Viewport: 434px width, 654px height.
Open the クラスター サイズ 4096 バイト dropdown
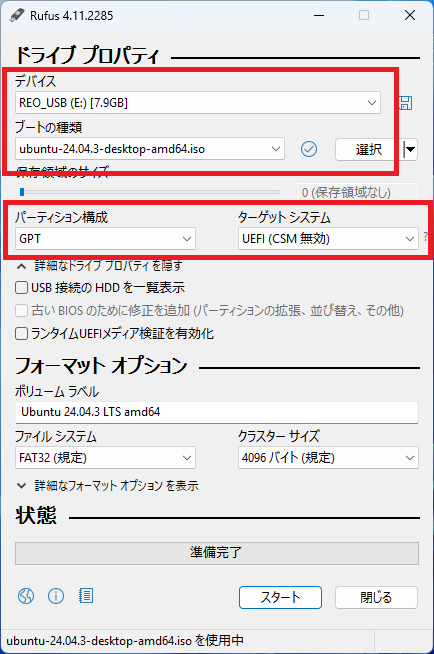328,458
